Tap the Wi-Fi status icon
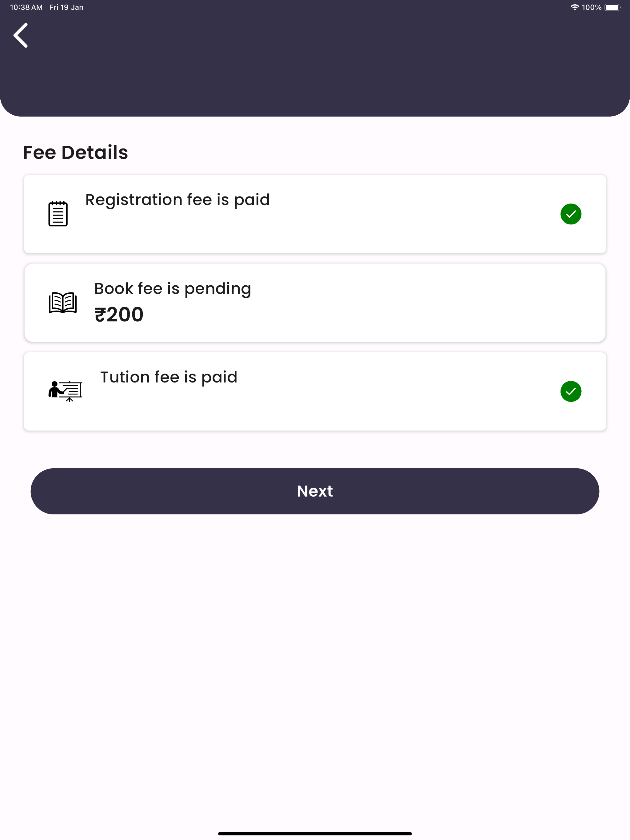This screenshot has width=630, height=840. pyautogui.click(x=575, y=8)
